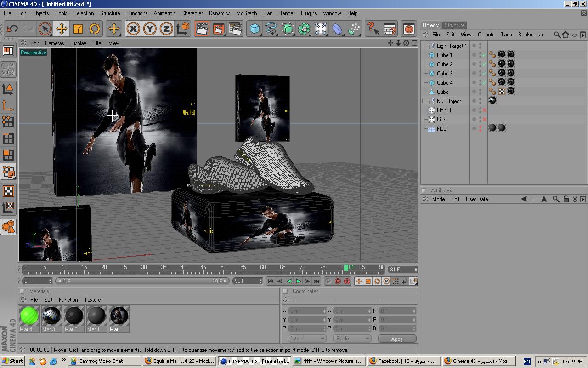Open the MoGraph menu
The height and width of the screenshot is (368, 588).
[247, 13]
